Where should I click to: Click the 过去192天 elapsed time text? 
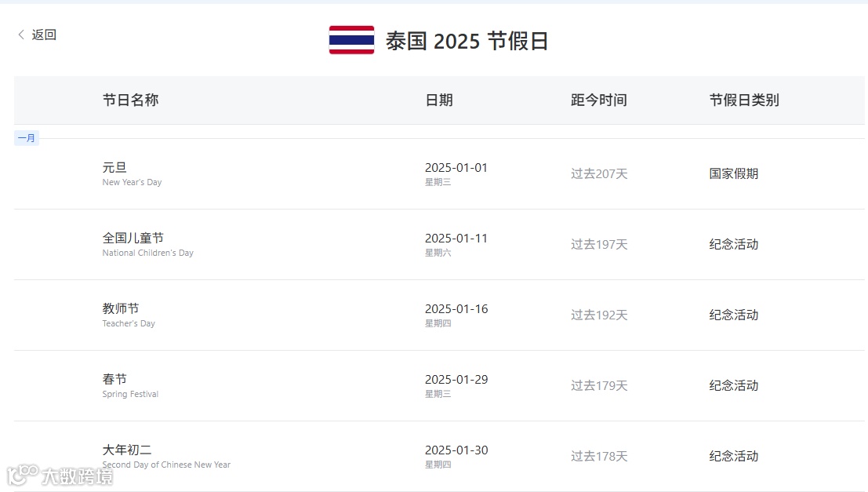(x=599, y=315)
